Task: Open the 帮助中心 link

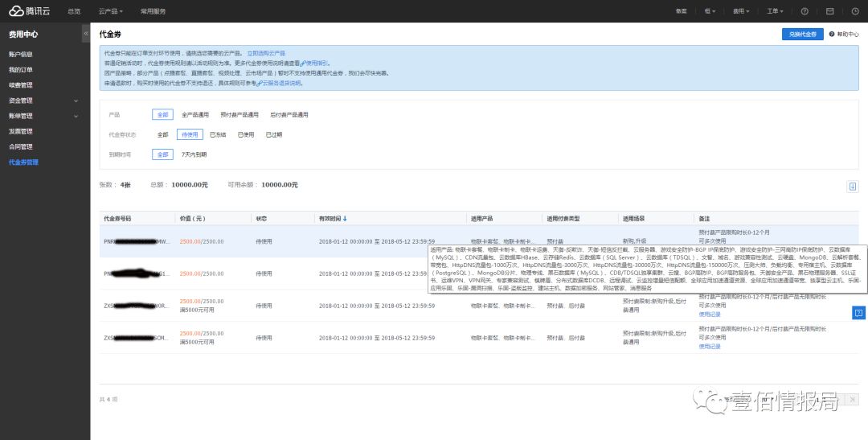Action: click(848, 35)
